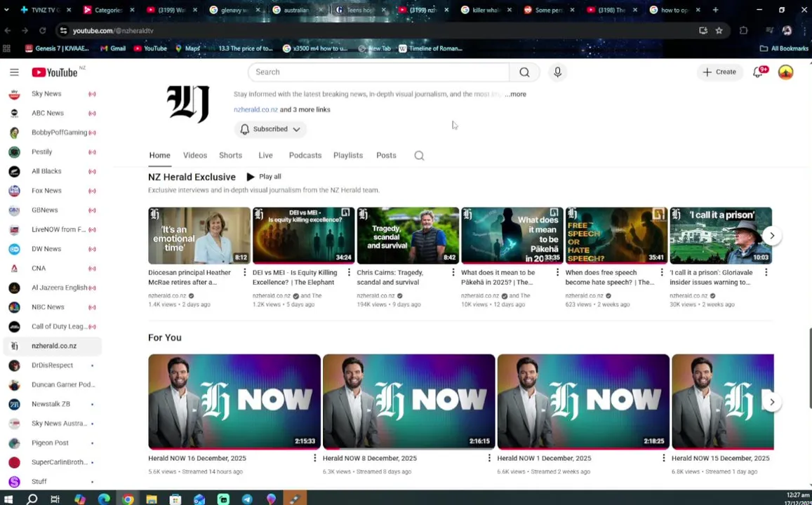Open options for Herald NOW 16 December

pos(314,458)
